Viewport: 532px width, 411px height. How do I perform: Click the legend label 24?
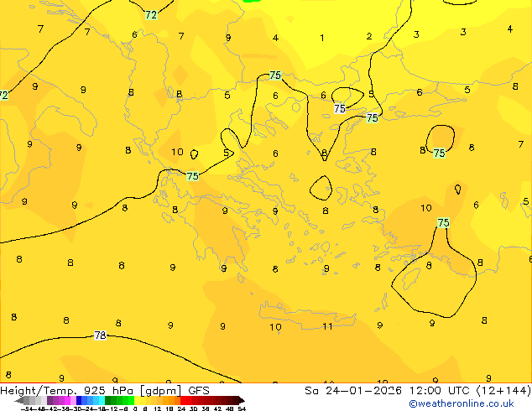pyautogui.click(x=181, y=408)
